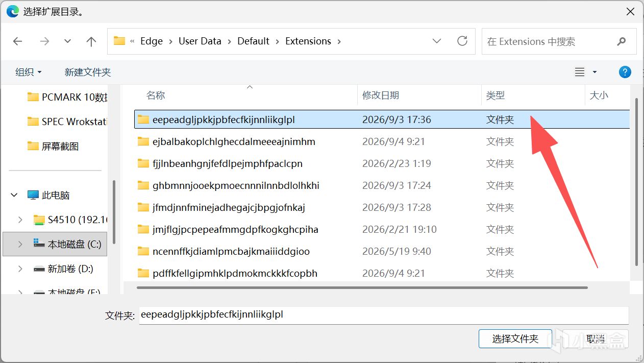Image resolution: width=644 pixels, height=363 pixels.
Task: Click the horizontal scrollbar under file list
Action: (x=362, y=287)
